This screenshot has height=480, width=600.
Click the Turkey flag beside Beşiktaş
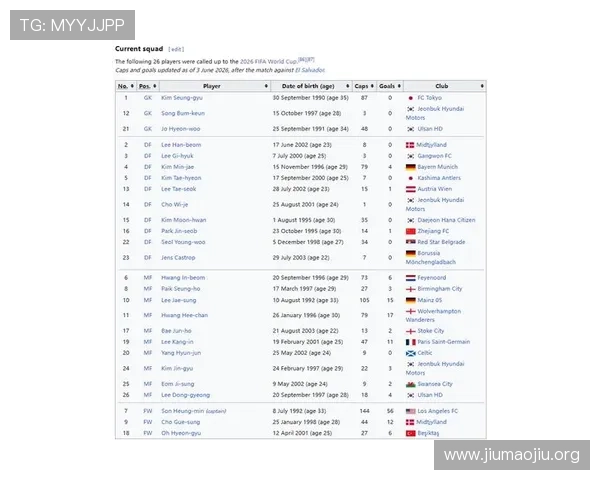[411, 434]
